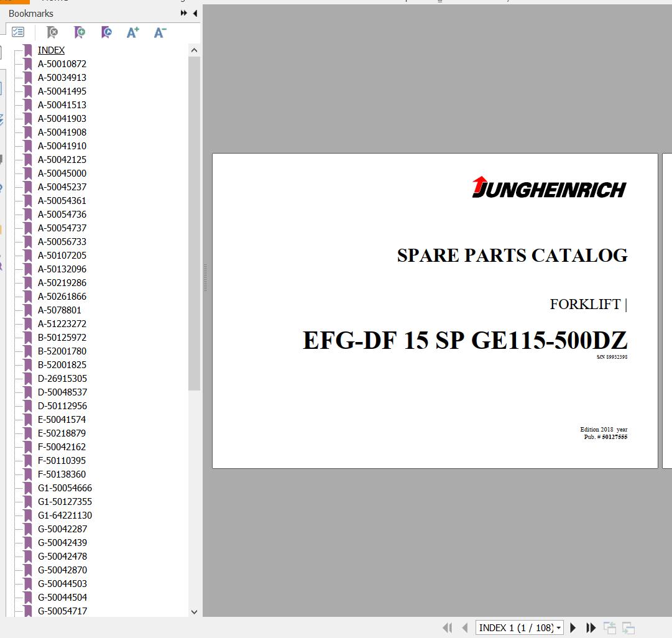
Task: Click the bookmarks scrollbar down arrow
Action: [x=194, y=612]
